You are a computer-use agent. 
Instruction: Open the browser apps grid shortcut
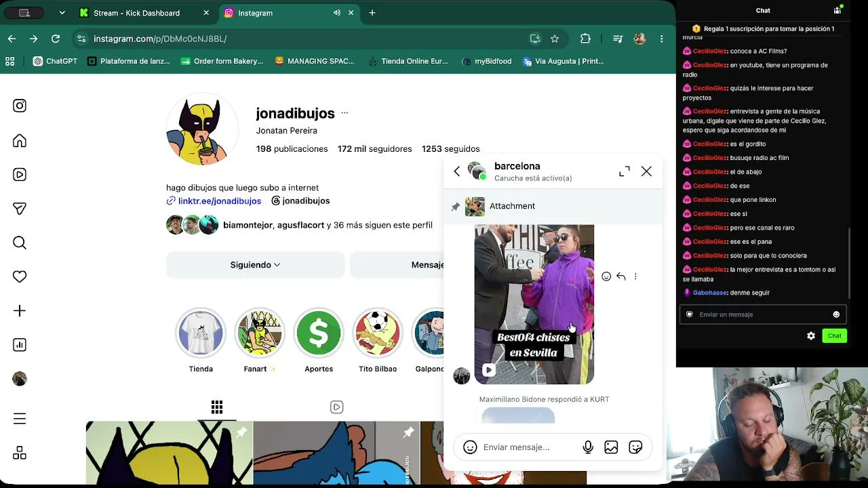point(10,61)
